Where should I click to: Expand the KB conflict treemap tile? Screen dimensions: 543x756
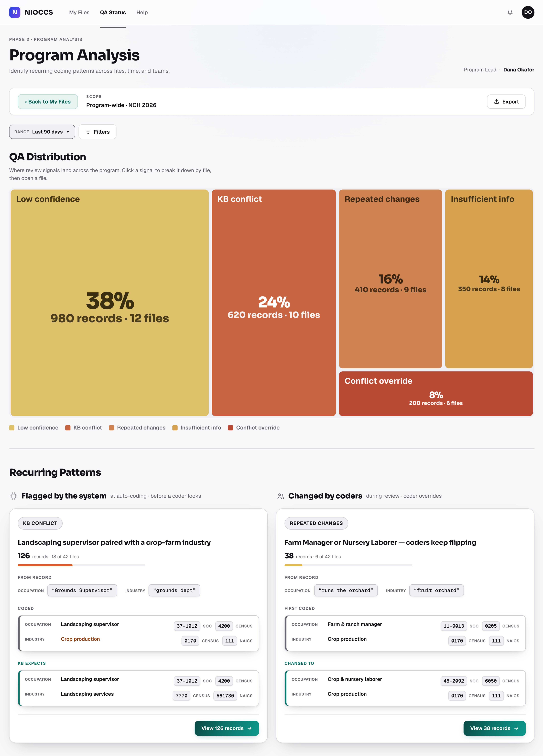(x=273, y=303)
